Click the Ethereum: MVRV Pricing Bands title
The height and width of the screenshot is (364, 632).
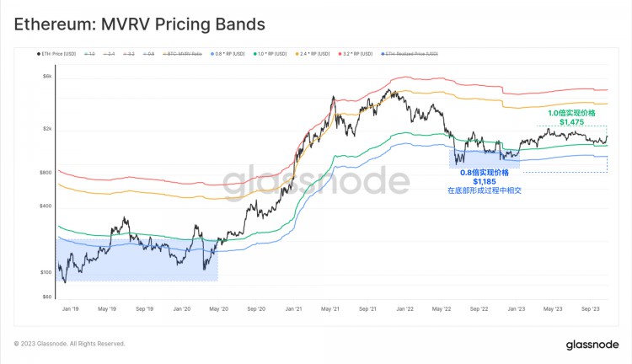pos(139,24)
